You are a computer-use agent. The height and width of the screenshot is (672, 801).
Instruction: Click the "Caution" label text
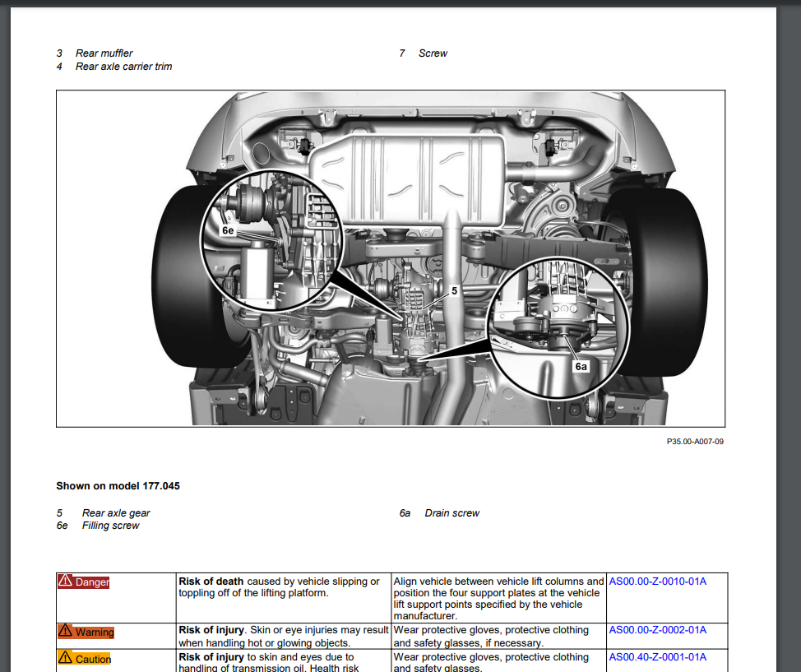click(x=93, y=659)
